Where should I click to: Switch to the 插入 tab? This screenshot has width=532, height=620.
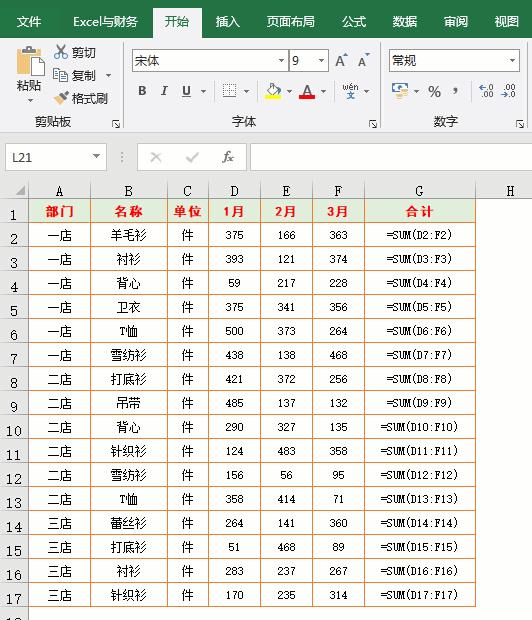[x=228, y=22]
